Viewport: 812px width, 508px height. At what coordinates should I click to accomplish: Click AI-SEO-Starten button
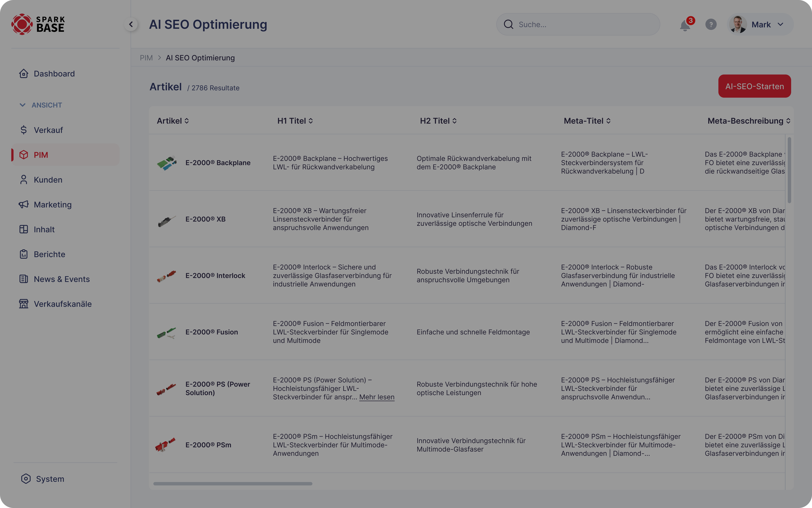(754, 86)
